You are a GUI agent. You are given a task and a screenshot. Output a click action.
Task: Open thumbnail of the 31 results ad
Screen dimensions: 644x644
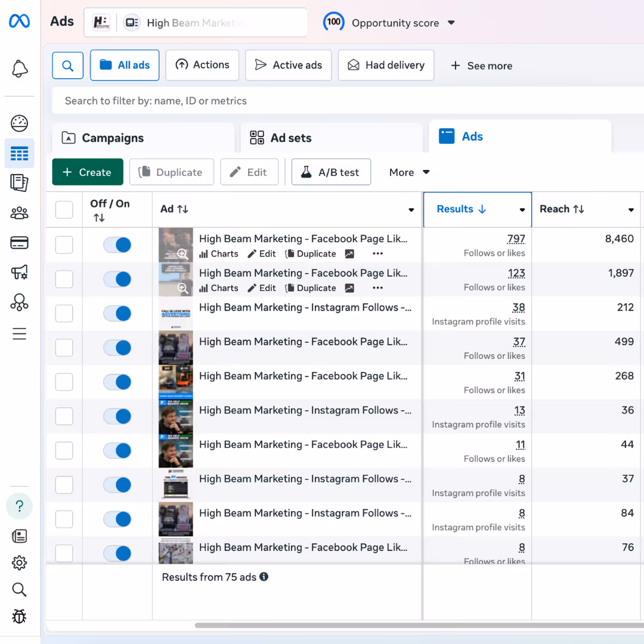[176, 382]
